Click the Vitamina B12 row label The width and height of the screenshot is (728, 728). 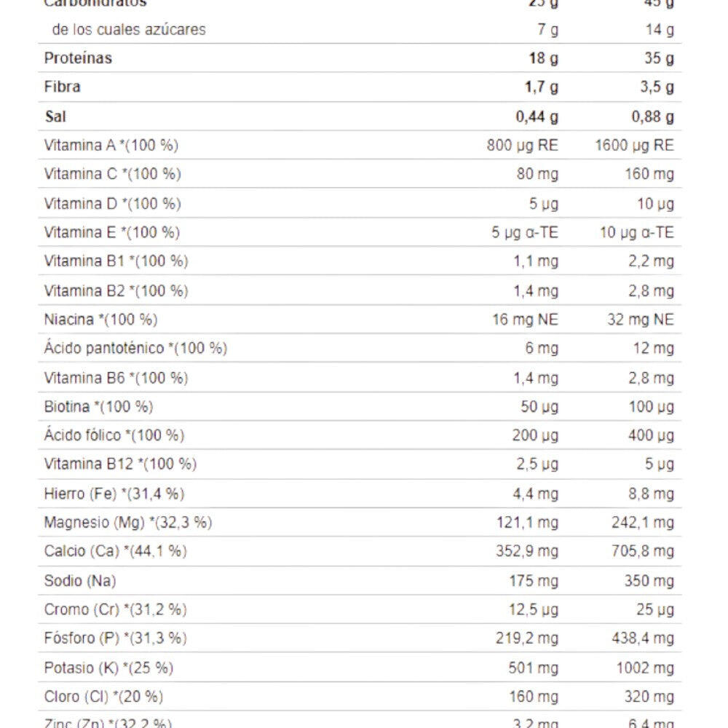coord(120,464)
